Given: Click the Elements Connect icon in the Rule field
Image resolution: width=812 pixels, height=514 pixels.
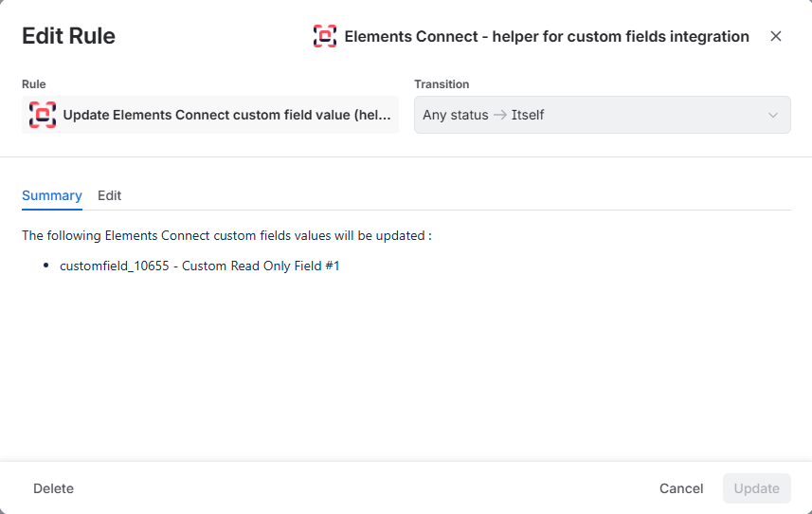Looking at the screenshot, I should coord(43,115).
